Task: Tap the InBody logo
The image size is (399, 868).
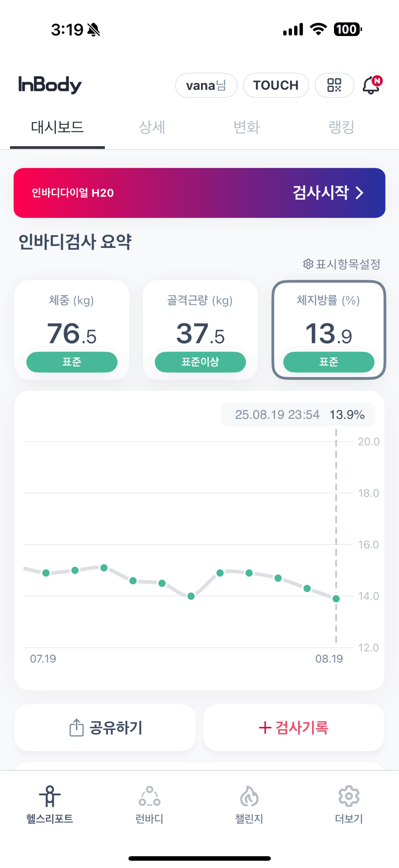Action: coord(50,84)
